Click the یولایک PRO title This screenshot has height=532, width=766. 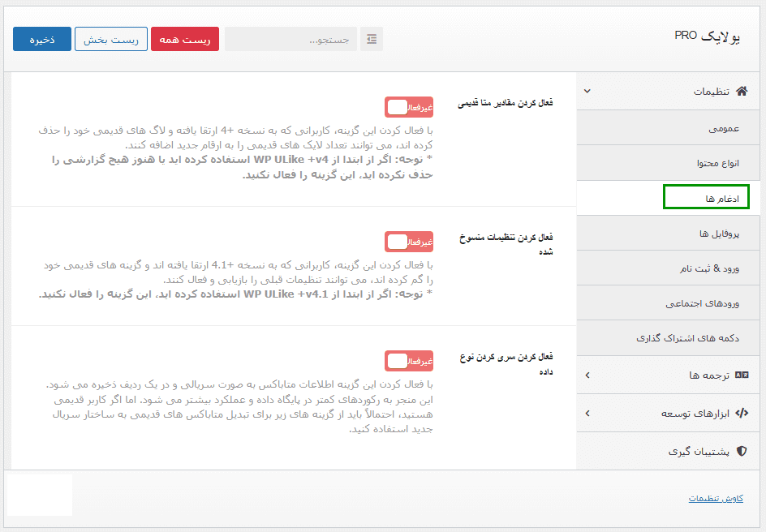tap(708, 36)
